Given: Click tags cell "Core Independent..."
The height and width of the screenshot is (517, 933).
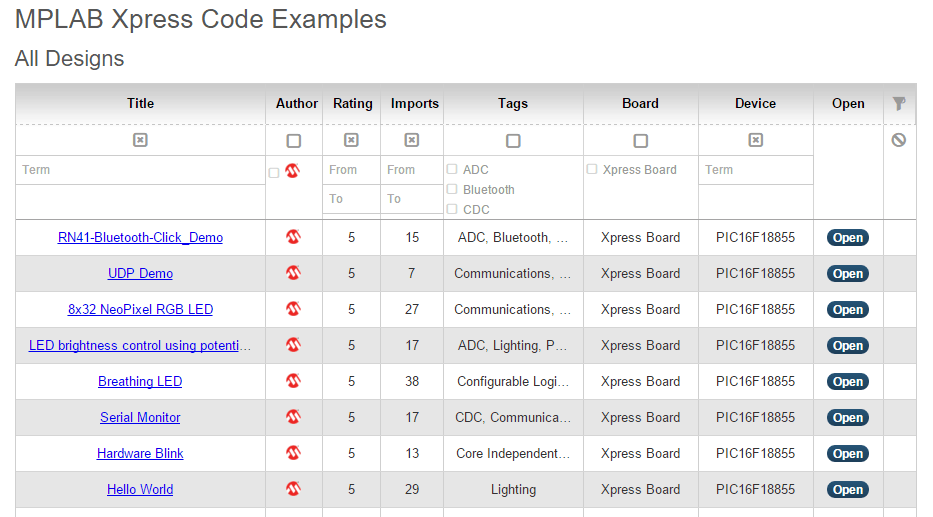Looking at the screenshot, I should 513,453.
